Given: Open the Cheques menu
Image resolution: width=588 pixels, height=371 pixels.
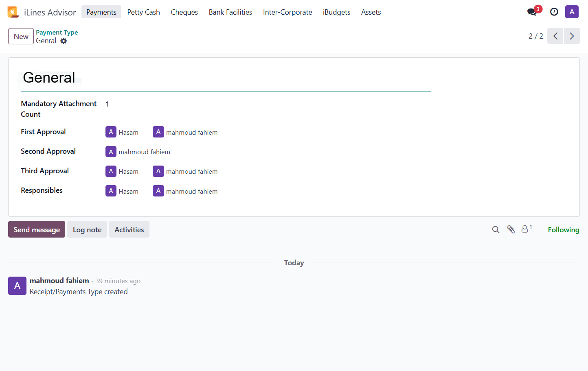Looking at the screenshot, I should pyautogui.click(x=184, y=12).
